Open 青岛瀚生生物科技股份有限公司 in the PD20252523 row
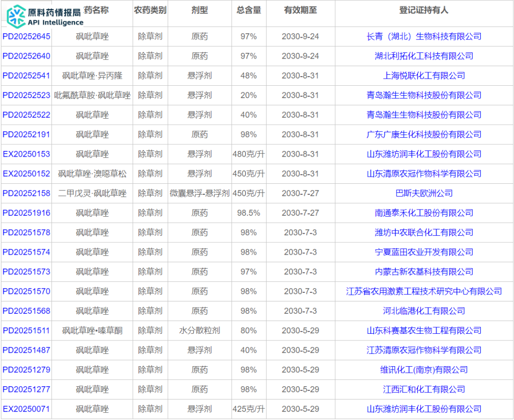Viewport: 514px width, 420px height. click(x=424, y=95)
